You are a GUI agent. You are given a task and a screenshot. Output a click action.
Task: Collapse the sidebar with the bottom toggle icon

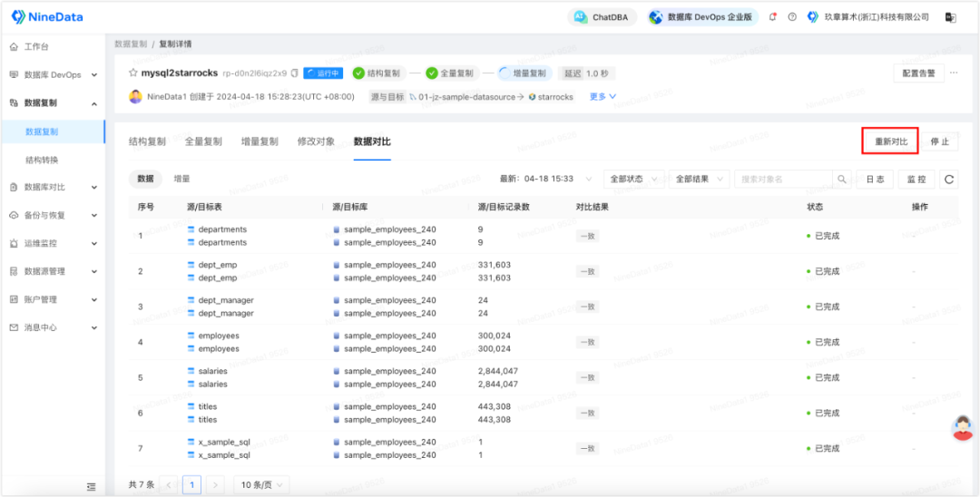(92, 486)
